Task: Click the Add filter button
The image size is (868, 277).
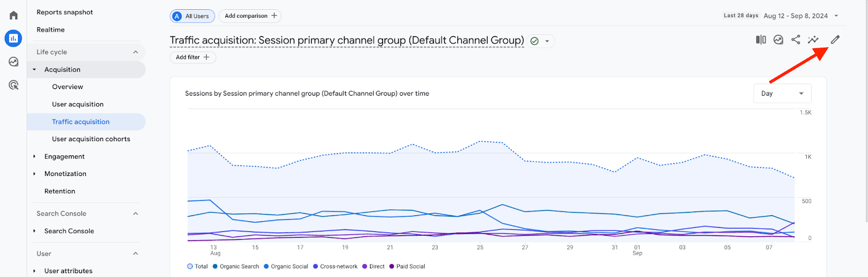Action: click(193, 57)
